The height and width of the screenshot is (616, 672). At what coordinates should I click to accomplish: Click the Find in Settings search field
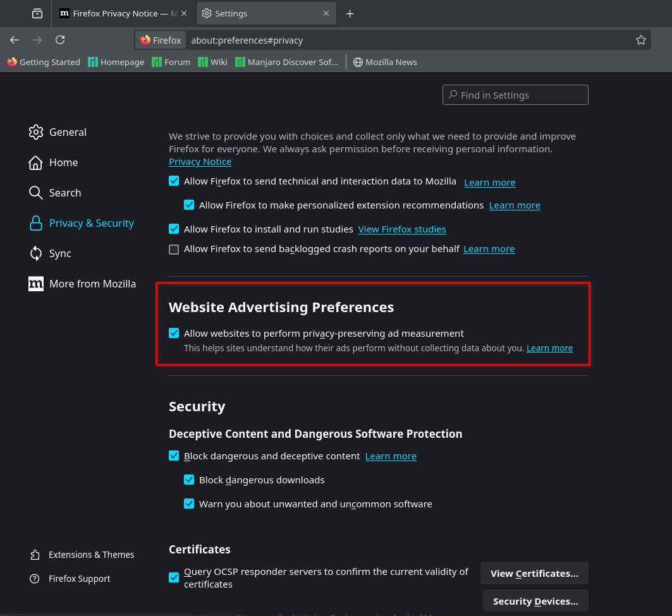[515, 95]
